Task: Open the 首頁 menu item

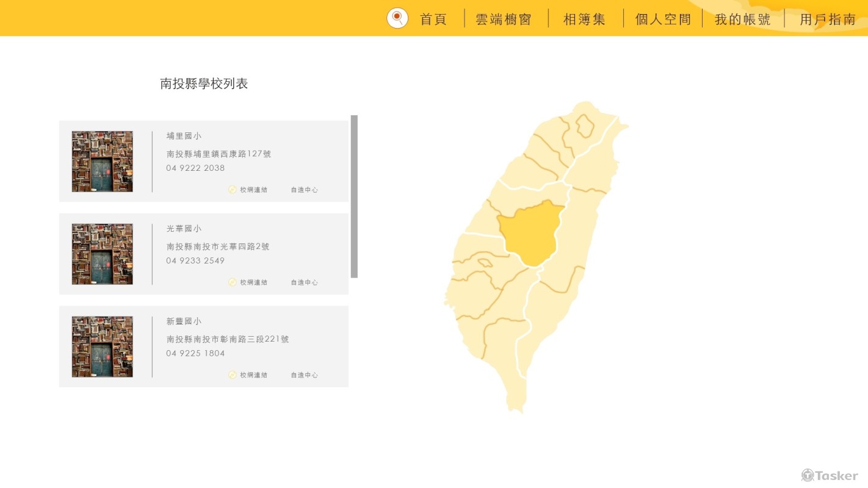Action: click(433, 20)
